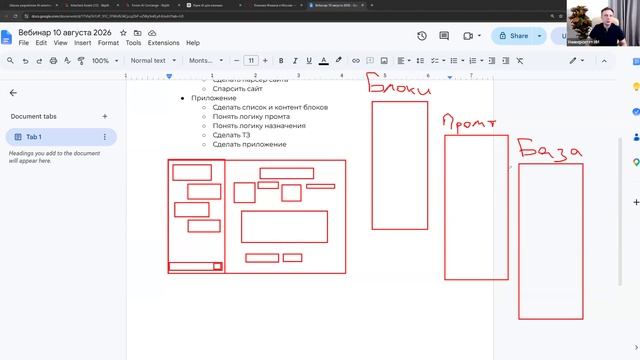Add a new document tab

click(x=104, y=116)
